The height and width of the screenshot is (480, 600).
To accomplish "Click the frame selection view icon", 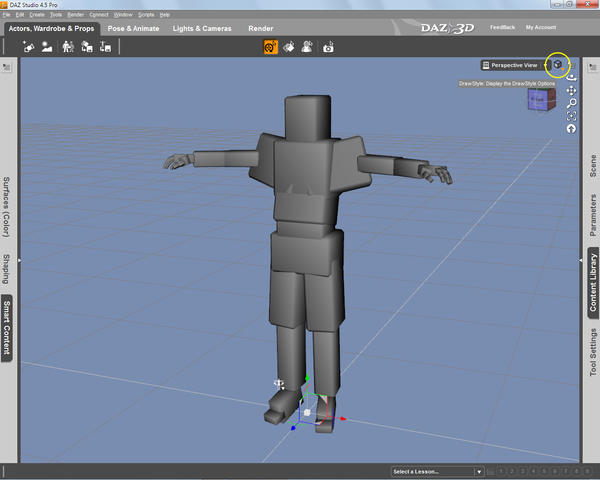I will (571, 116).
